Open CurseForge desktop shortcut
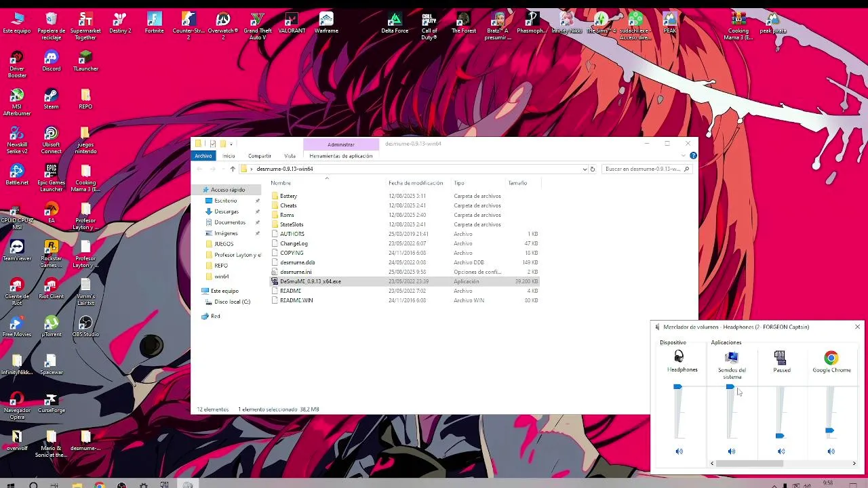The image size is (868, 488). pyautogui.click(x=51, y=403)
